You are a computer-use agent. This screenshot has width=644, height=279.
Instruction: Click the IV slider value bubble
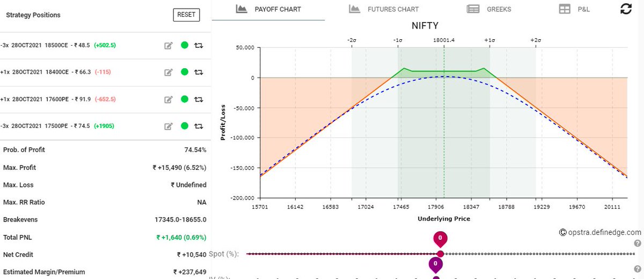pos(436,264)
